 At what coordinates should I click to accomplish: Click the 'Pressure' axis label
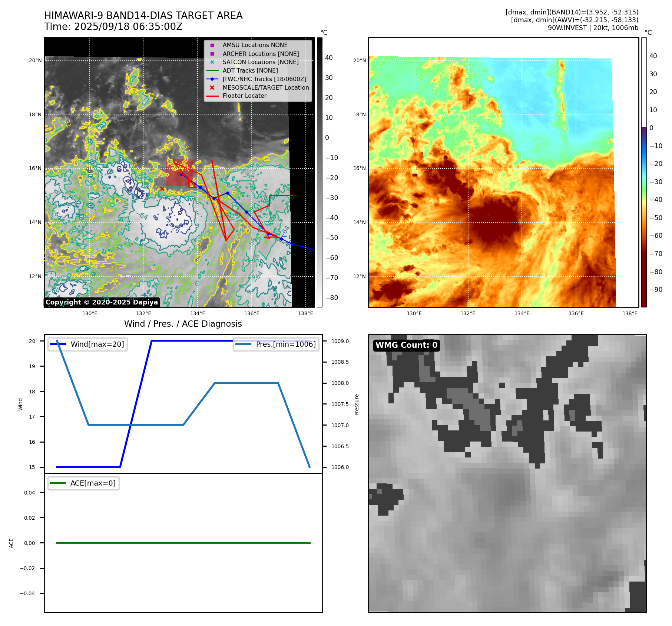coord(357,404)
